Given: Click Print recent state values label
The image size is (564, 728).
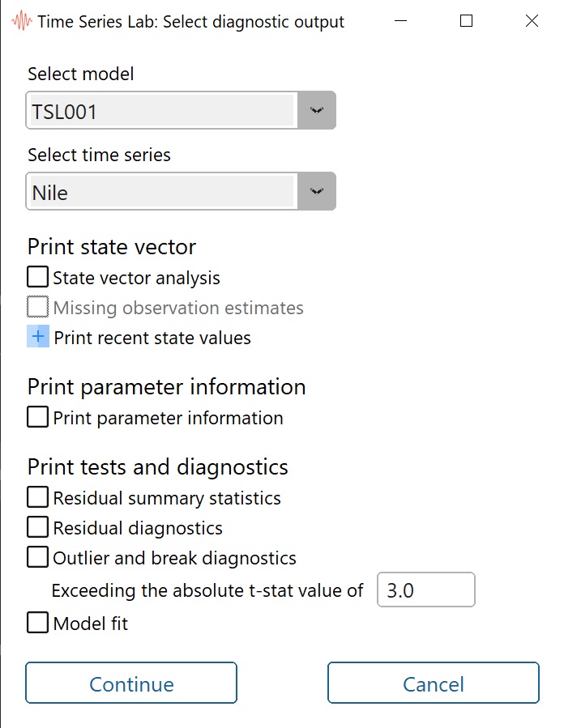Looking at the screenshot, I should (152, 338).
